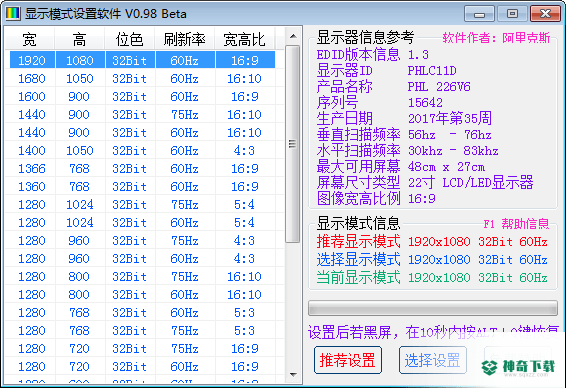This screenshot has height=388, width=566.
Task: Click the rainbow app icon in title bar
Action: pos(12,14)
